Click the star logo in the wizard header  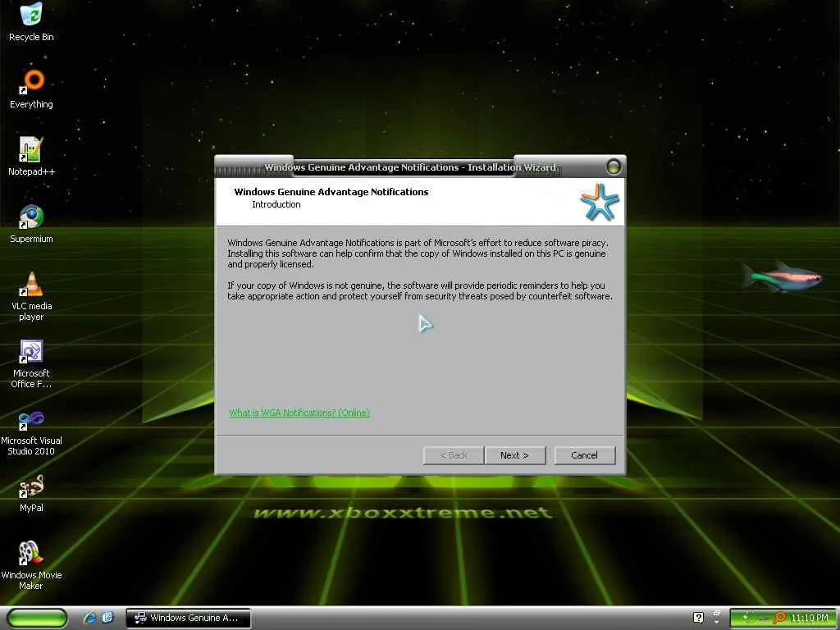(600, 202)
